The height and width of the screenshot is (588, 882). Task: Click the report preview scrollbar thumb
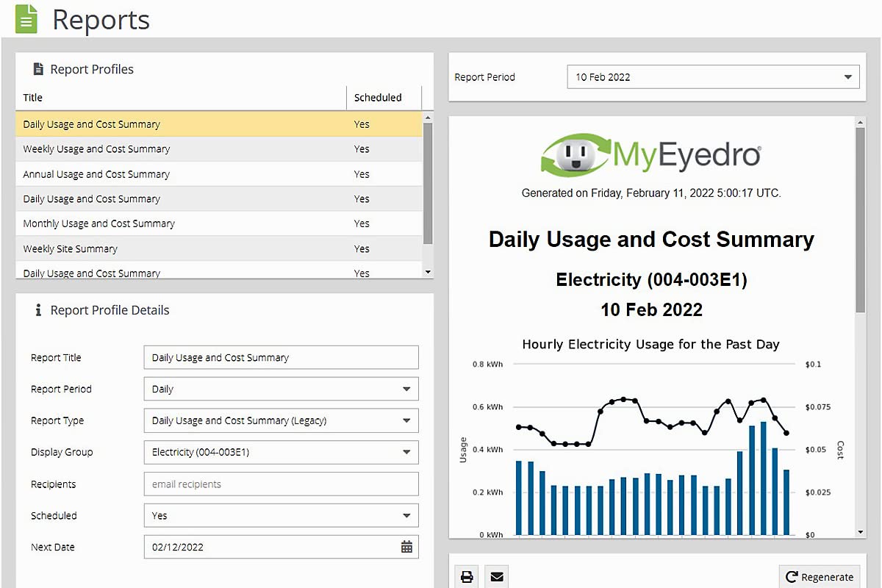861,220
